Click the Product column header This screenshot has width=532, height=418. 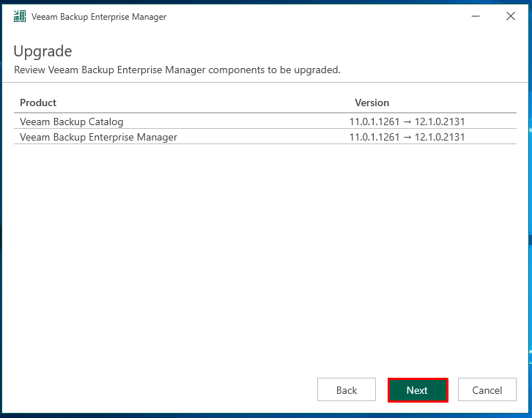[38, 102]
